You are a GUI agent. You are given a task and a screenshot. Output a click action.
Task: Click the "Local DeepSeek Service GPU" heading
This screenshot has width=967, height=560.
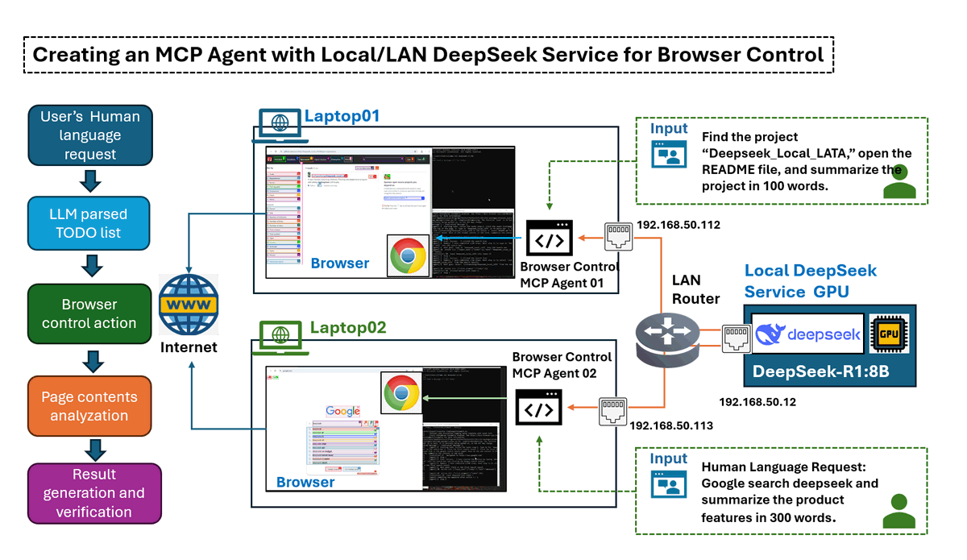(811, 281)
